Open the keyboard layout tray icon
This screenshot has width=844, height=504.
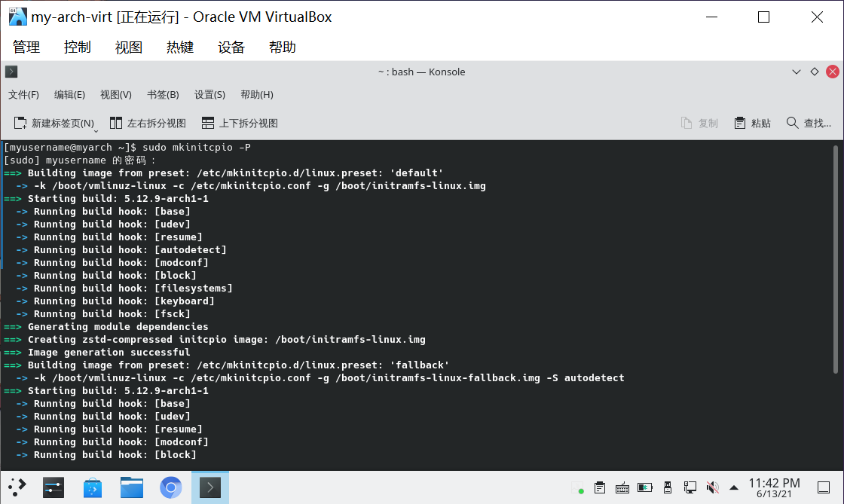622,487
